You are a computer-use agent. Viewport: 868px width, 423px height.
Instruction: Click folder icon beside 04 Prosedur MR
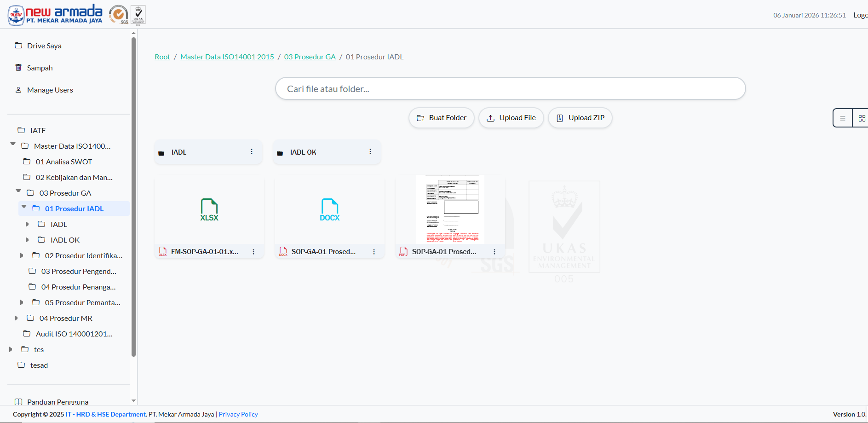tap(30, 318)
